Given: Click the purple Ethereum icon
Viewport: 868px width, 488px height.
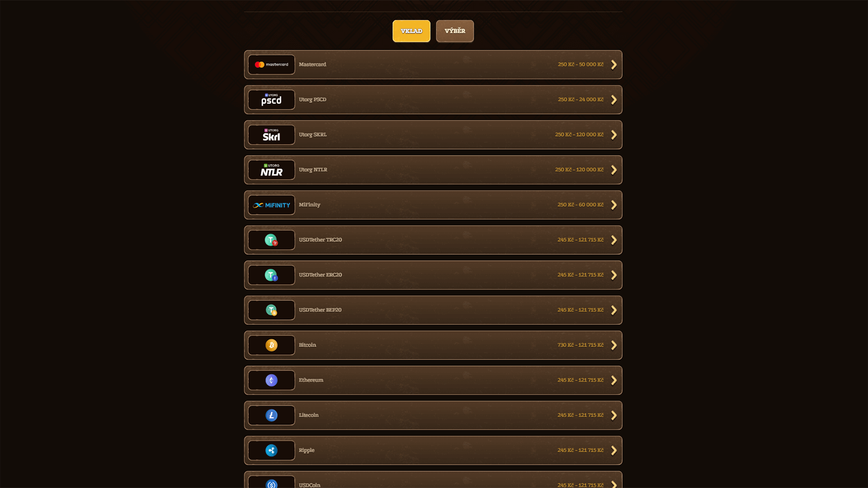Looking at the screenshot, I should [x=271, y=380].
